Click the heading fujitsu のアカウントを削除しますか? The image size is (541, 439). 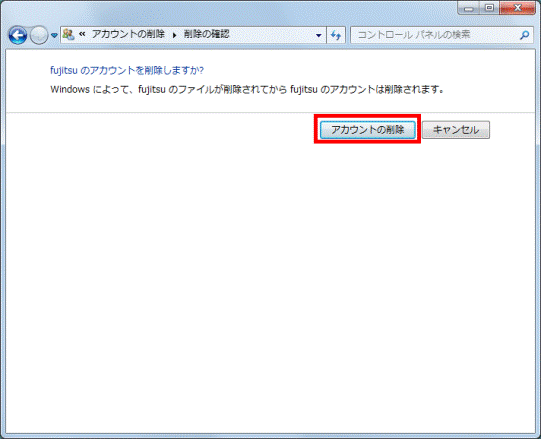tap(127, 70)
